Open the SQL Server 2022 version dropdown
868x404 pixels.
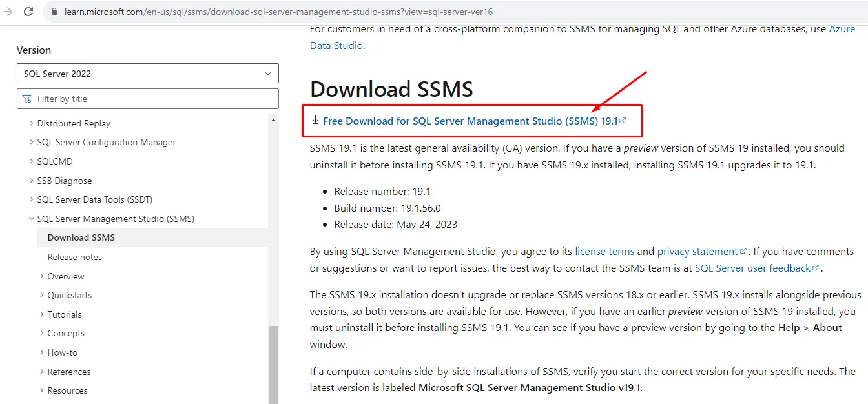point(147,74)
